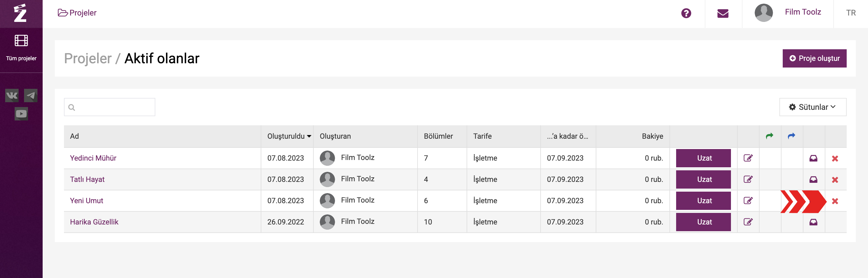Click the Proje oluştur button
The width and height of the screenshot is (868, 278).
814,58
